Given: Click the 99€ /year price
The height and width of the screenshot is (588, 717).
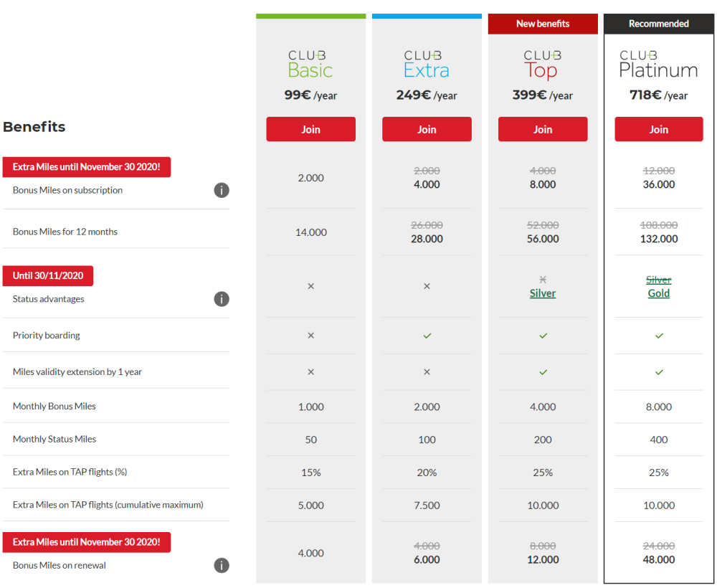Looking at the screenshot, I should click(x=310, y=95).
